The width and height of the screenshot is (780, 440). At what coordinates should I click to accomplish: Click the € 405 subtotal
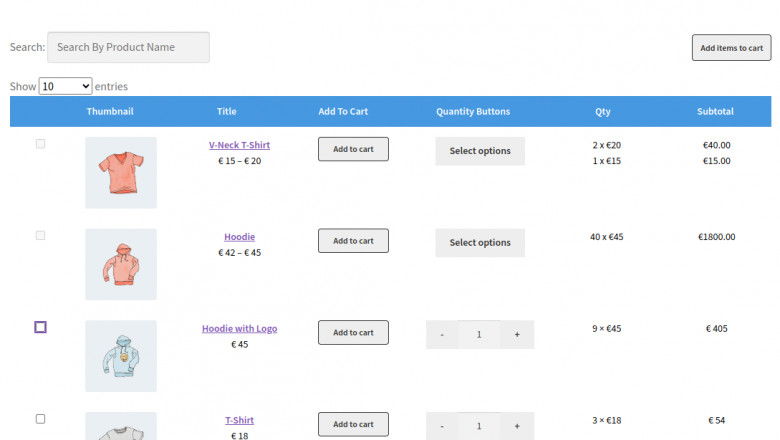(x=716, y=329)
